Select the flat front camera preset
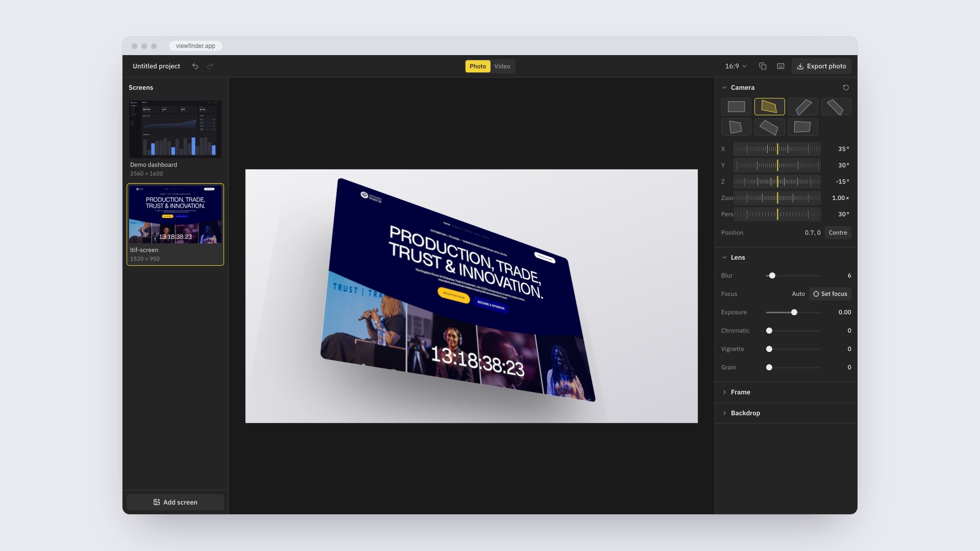 point(736,107)
